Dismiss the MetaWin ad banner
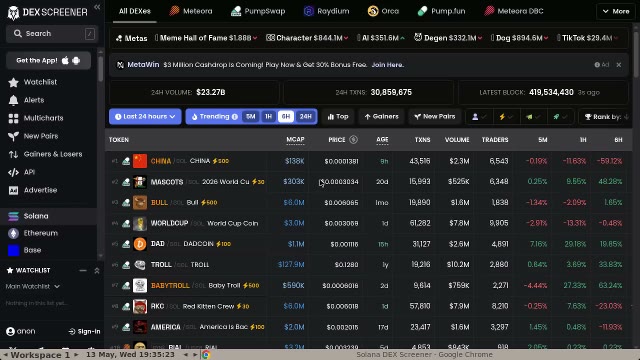 619,65
